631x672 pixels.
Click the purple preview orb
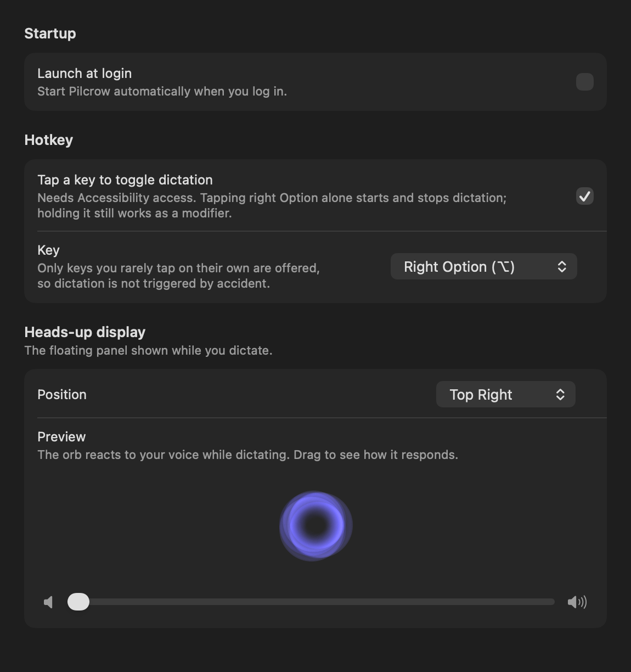pos(316,526)
